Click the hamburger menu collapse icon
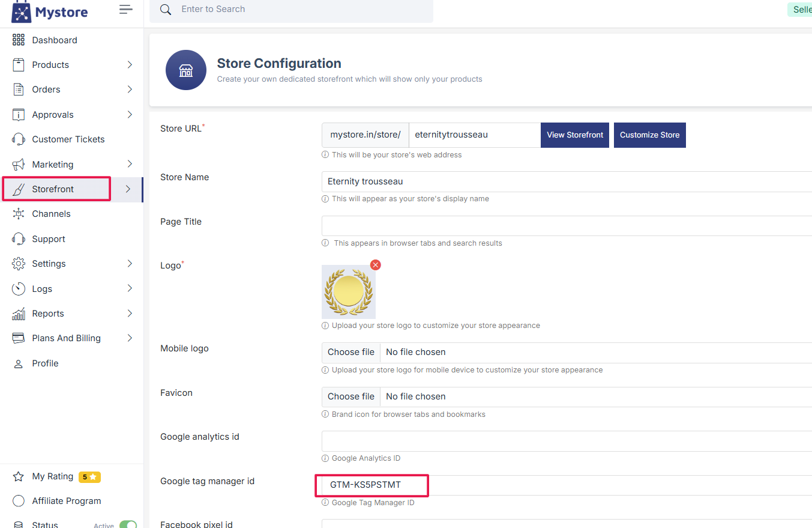Screen dimensions: 812x528 [125, 9]
